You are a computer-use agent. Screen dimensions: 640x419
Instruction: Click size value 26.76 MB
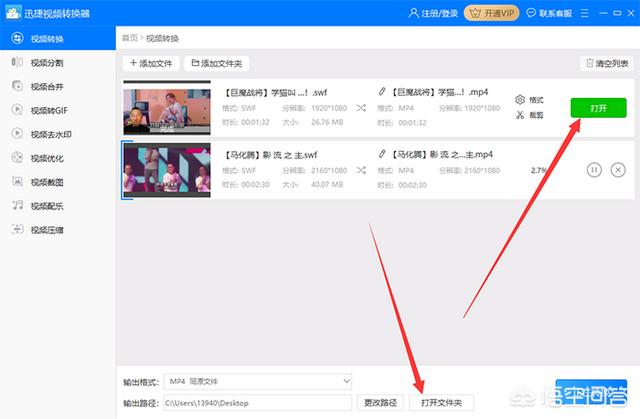point(327,122)
